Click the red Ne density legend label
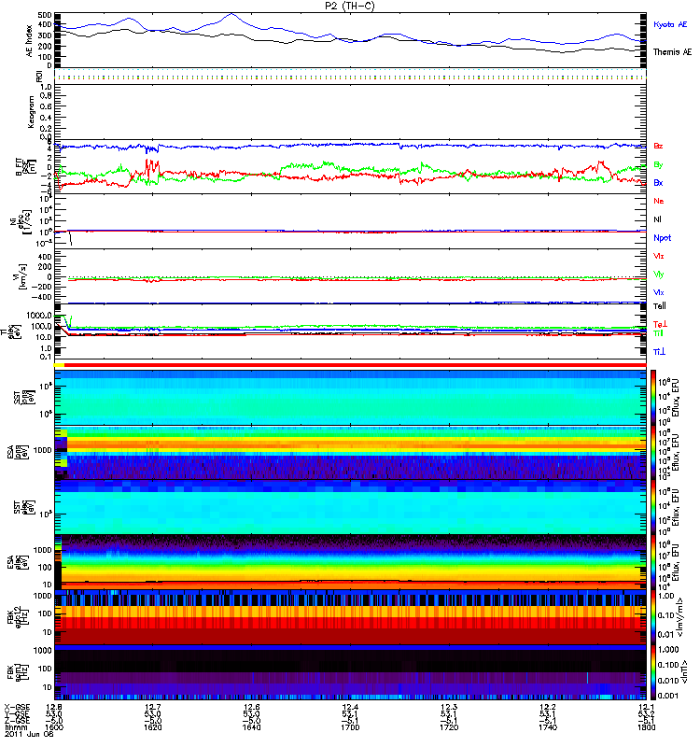 (x=659, y=202)
